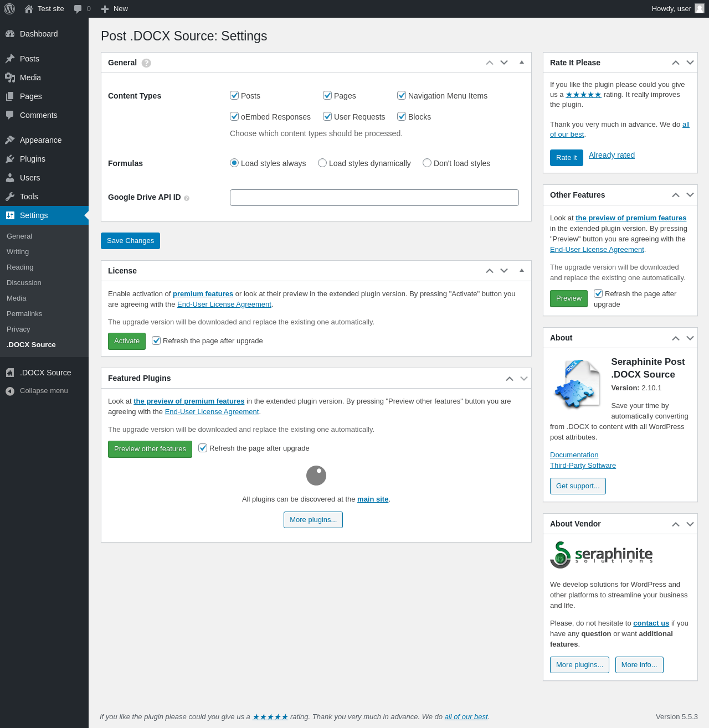Click the green Activate button
Screen dimensions: 709x728
pos(127,341)
